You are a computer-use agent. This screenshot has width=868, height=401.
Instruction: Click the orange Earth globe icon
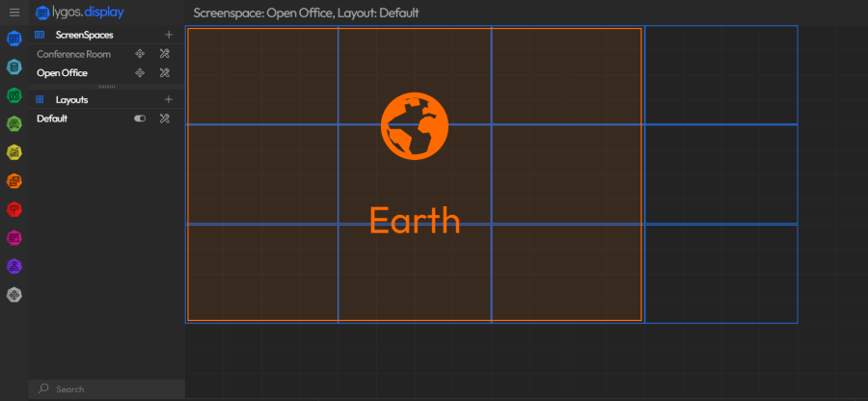tap(415, 126)
